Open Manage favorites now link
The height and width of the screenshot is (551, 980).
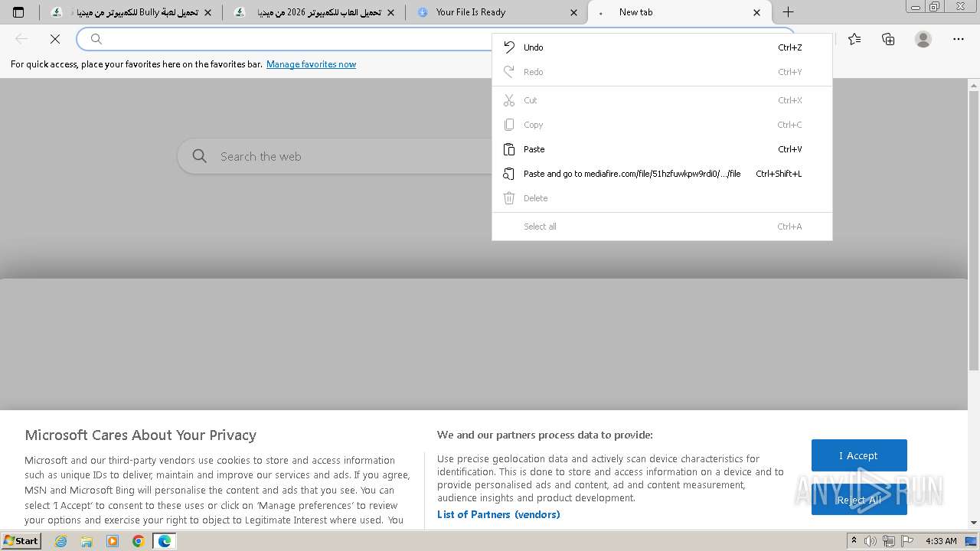pos(311,64)
